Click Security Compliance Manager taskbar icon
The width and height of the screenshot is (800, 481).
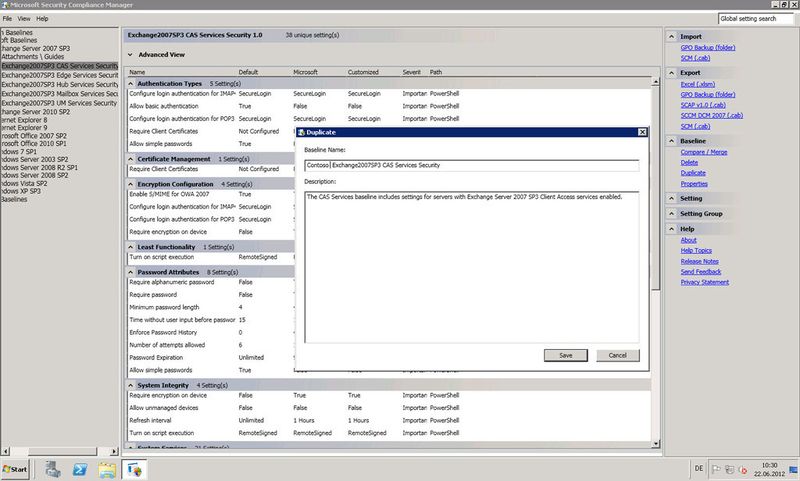click(x=135, y=469)
